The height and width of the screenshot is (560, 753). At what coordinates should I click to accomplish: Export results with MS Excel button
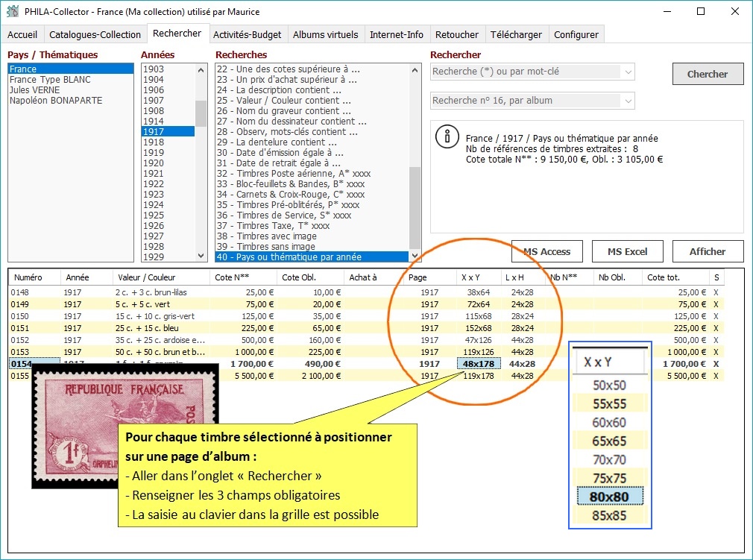point(627,251)
